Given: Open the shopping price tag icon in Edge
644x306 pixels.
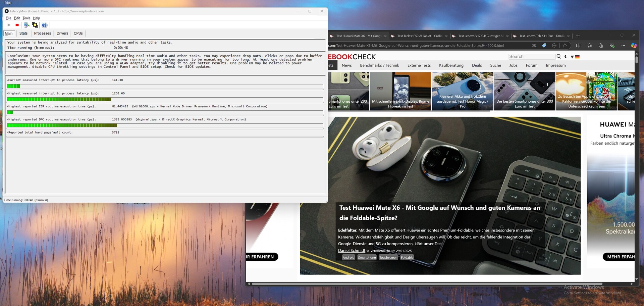Looking at the screenshot, I should (x=544, y=46).
